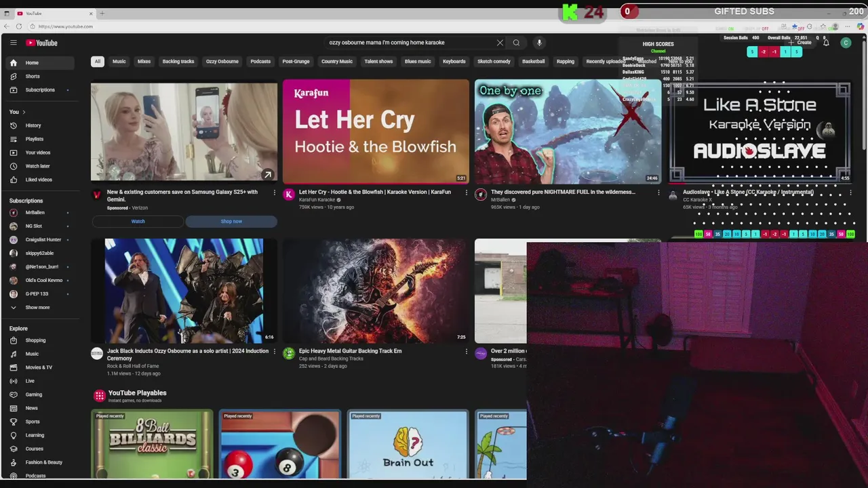Open the notifications bell
Image resolution: width=868 pixels, height=488 pixels.
pos(826,43)
